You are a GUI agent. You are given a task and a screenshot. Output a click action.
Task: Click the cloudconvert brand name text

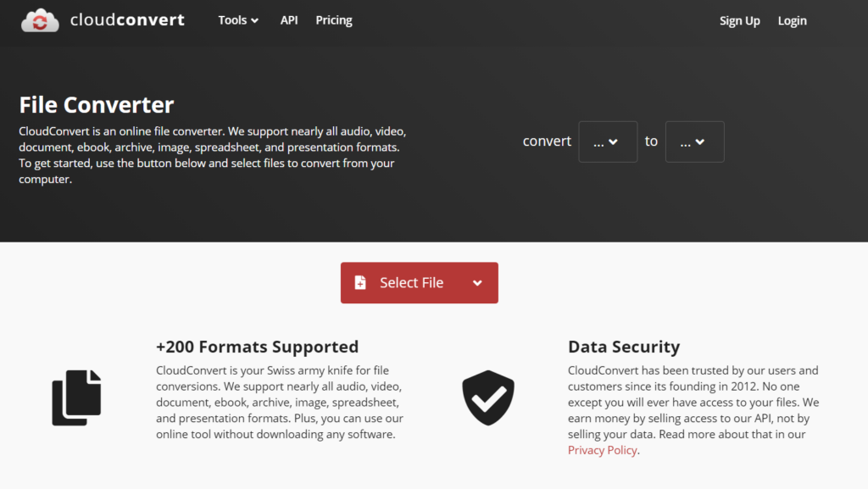point(127,19)
